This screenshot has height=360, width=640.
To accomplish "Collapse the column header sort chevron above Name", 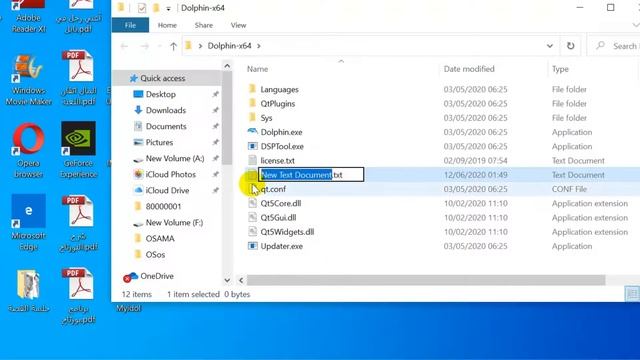I will pyautogui.click(x=341, y=61).
